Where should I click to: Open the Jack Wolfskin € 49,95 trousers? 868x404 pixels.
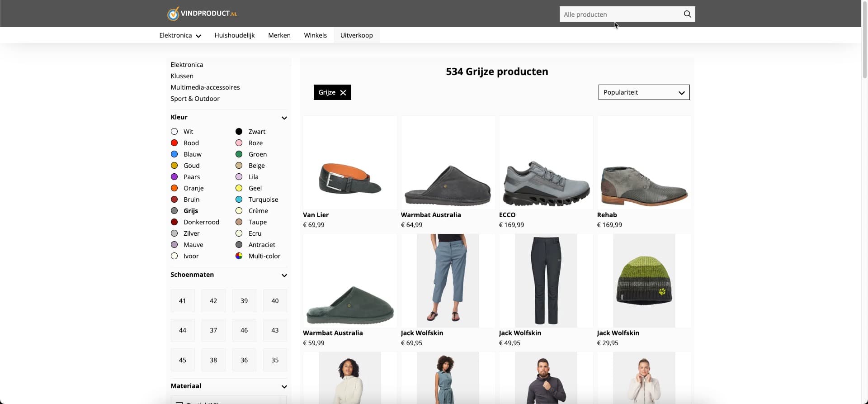pos(546,281)
